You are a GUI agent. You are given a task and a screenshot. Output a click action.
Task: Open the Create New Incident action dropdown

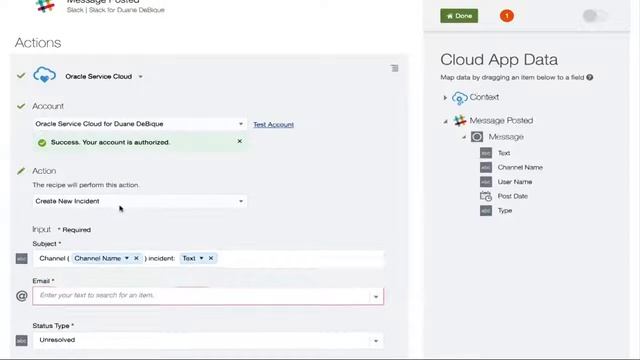[139, 201]
